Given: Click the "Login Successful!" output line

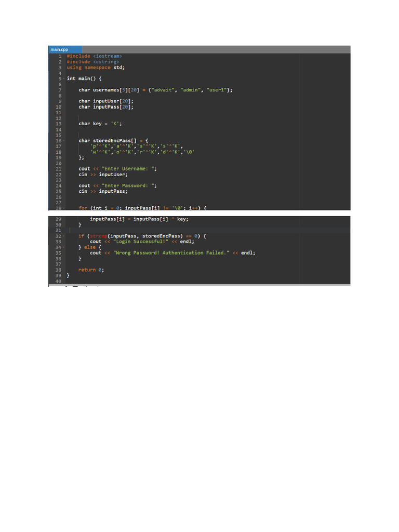Looking at the screenshot, I should (142, 242).
